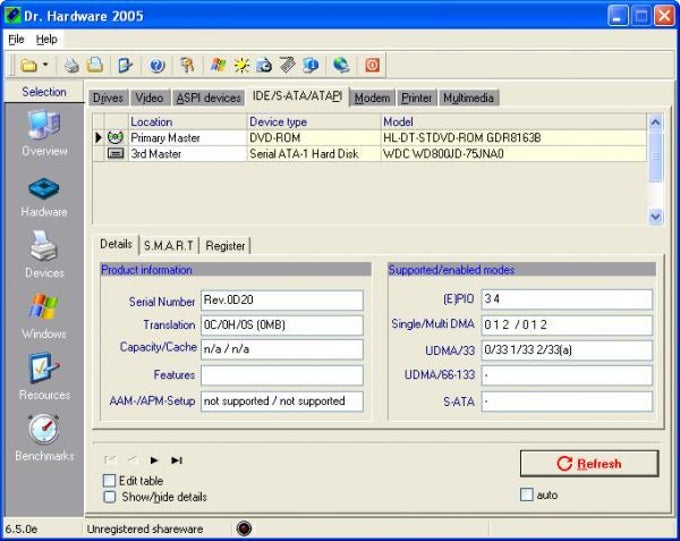Switch to the Printer tab
This screenshot has height=541, width=680.
click(416, 98)
